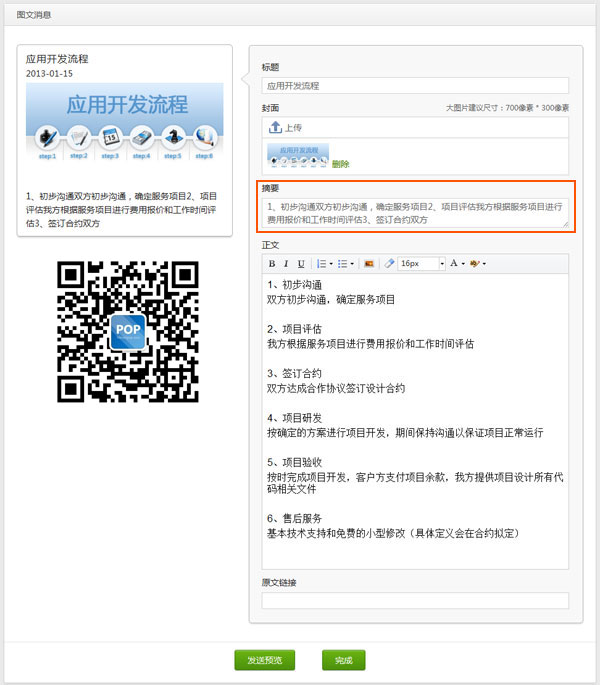The image size is (600, 685).
Task: Click the preview card summary text
Action: click(x=121, y=210)
